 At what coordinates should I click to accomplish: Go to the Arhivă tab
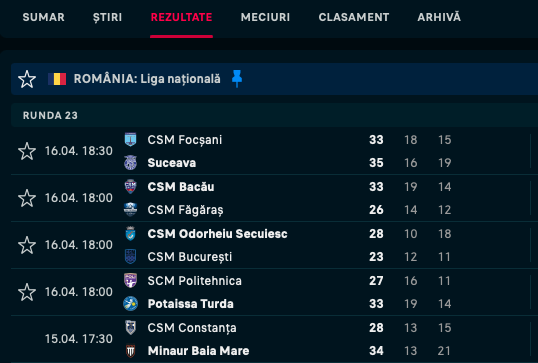point(439,17)
